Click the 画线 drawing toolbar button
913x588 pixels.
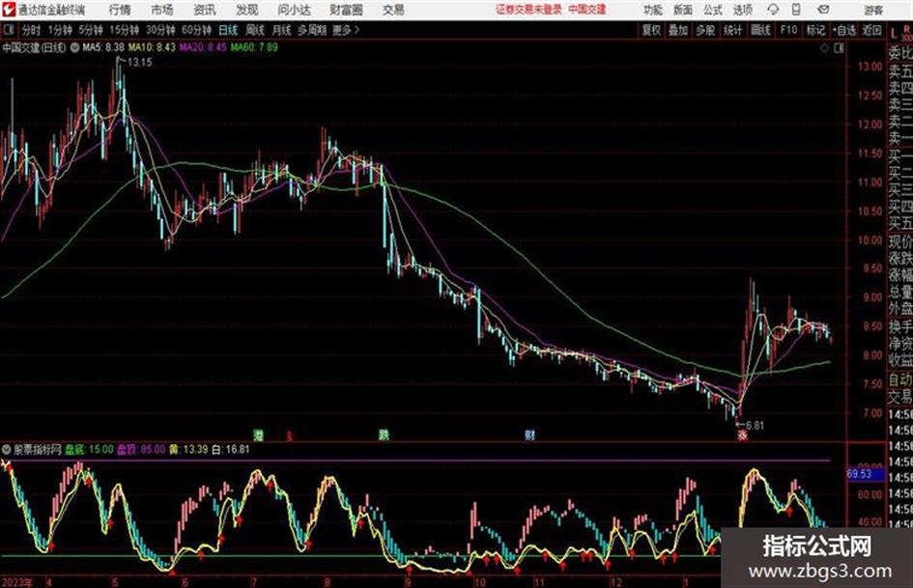point(760,30)
